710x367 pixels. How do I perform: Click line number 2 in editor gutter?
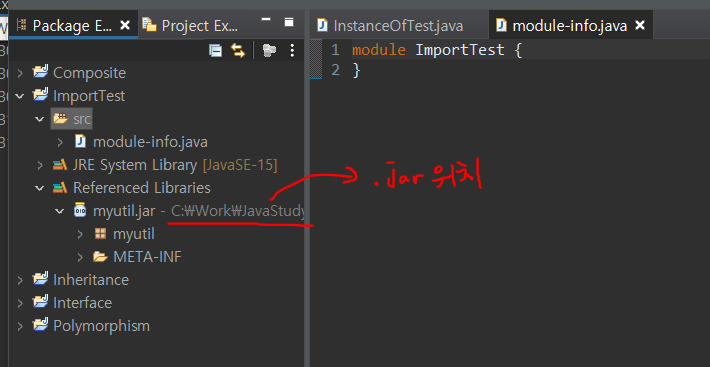335,70
